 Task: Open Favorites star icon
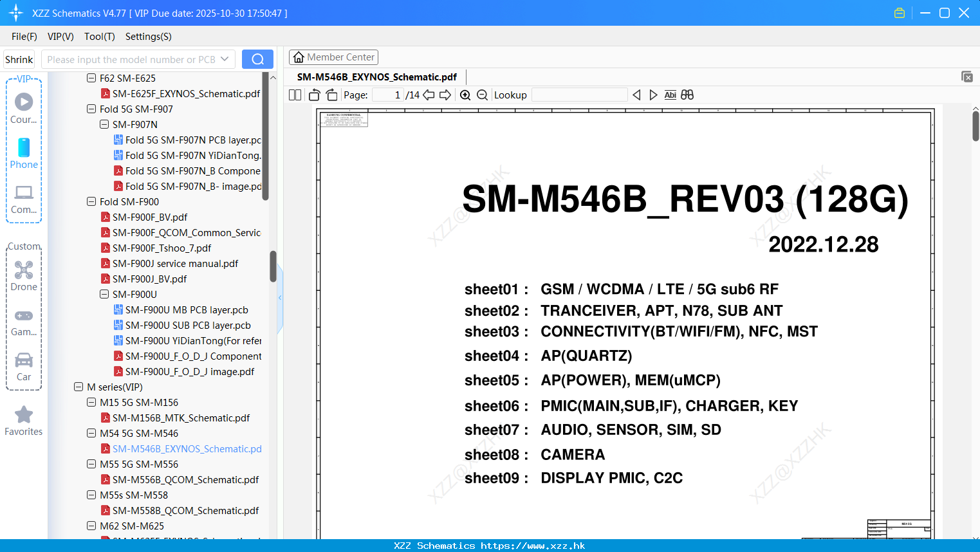click(x=24, y=414)
